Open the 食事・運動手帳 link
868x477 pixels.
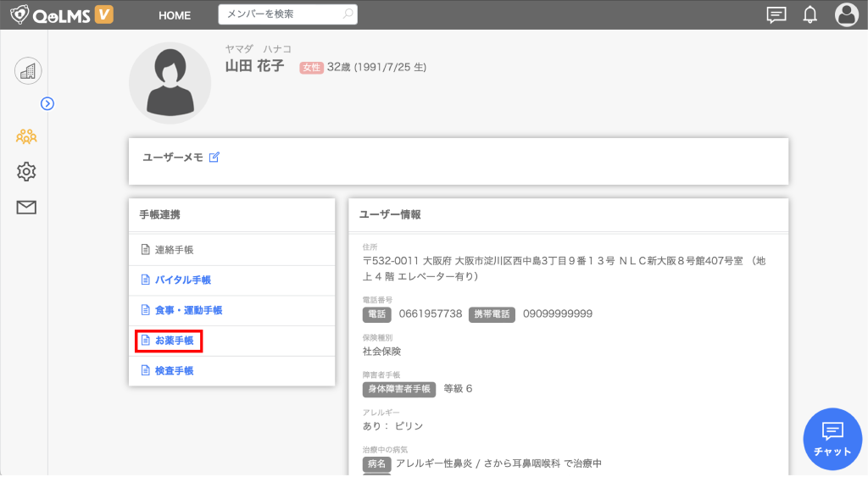click(187, 311)
